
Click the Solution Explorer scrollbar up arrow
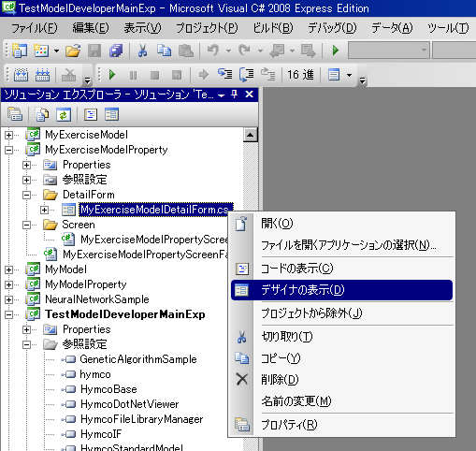(x=251, y=135)
